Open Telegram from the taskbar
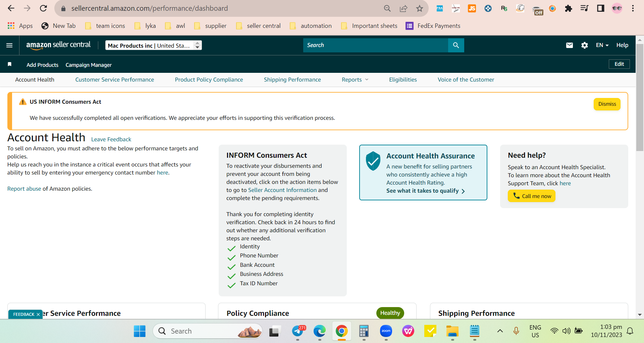The image size is (644, 343). click(298, 331)
